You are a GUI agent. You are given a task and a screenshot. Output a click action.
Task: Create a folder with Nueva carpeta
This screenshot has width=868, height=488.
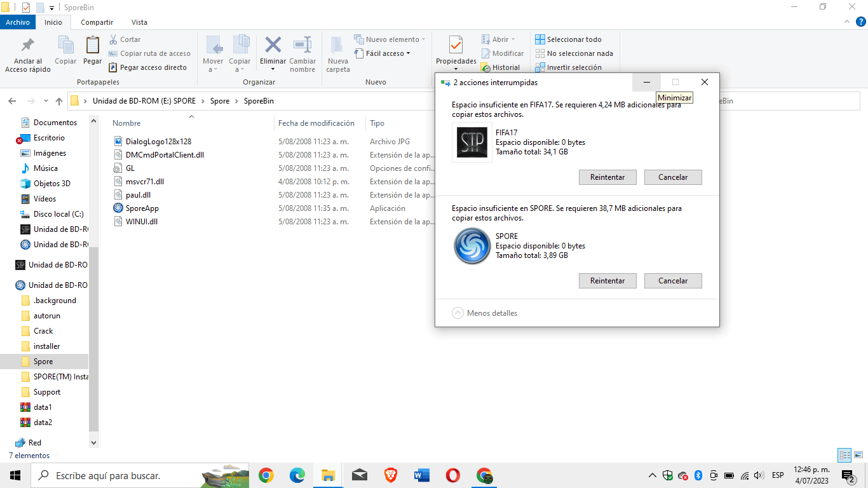pyautogui.click(x=338, y=54)
